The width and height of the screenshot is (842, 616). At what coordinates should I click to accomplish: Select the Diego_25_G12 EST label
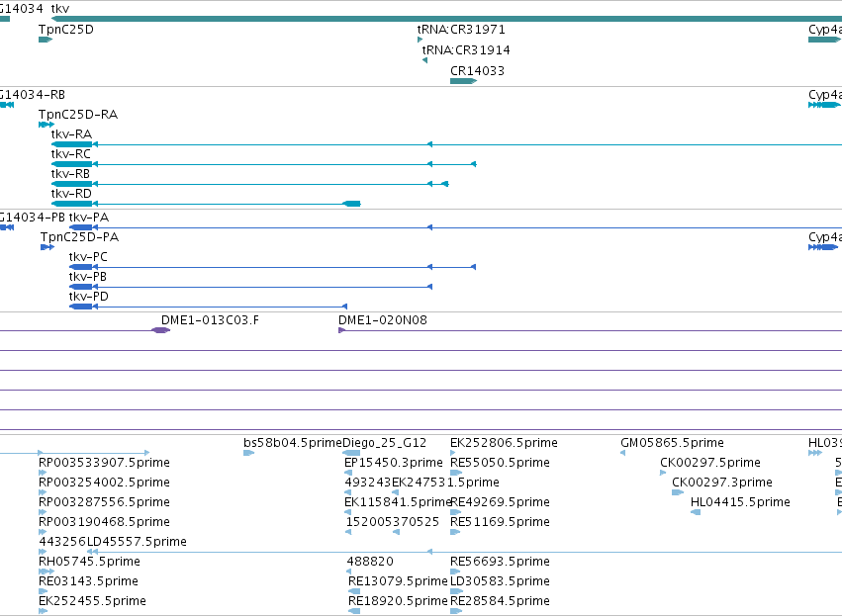click(x=385, y=443)
